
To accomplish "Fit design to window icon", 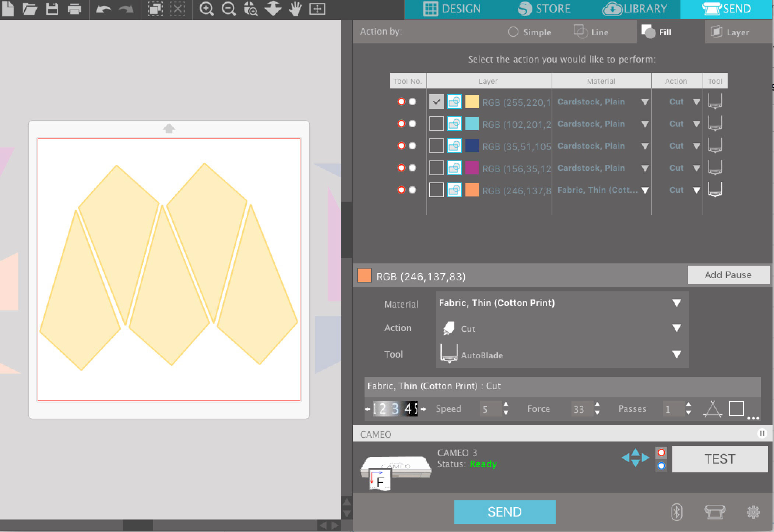I will 317,8.
